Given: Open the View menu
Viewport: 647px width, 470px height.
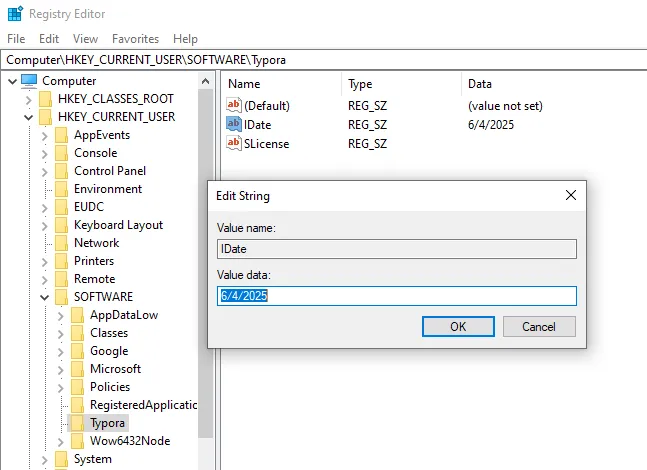Looking at the screenshot, I should [85, 39].
